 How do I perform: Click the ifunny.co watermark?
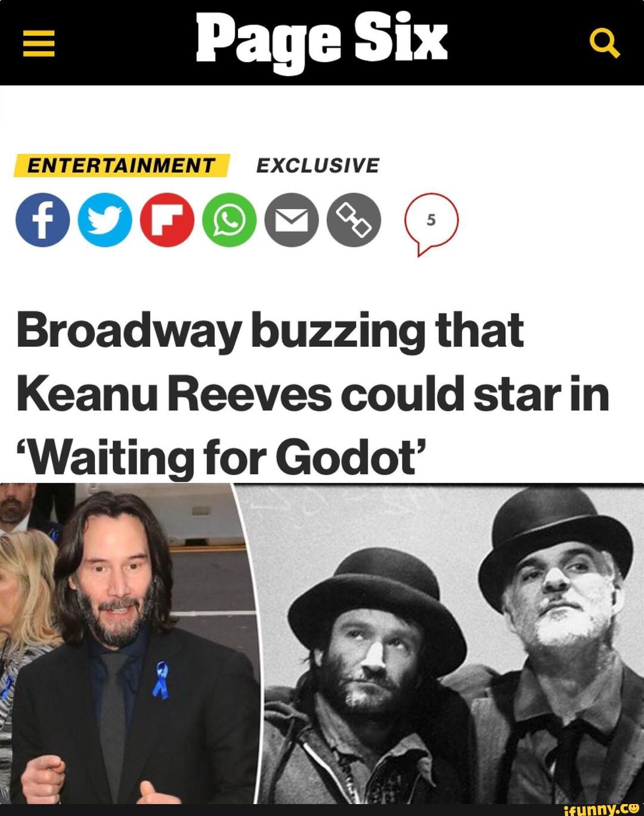pyautogui.click(x=601, y=808)
